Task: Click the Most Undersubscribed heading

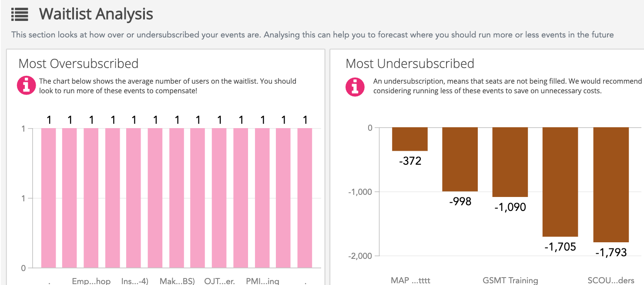Action: tap(409, 64)
